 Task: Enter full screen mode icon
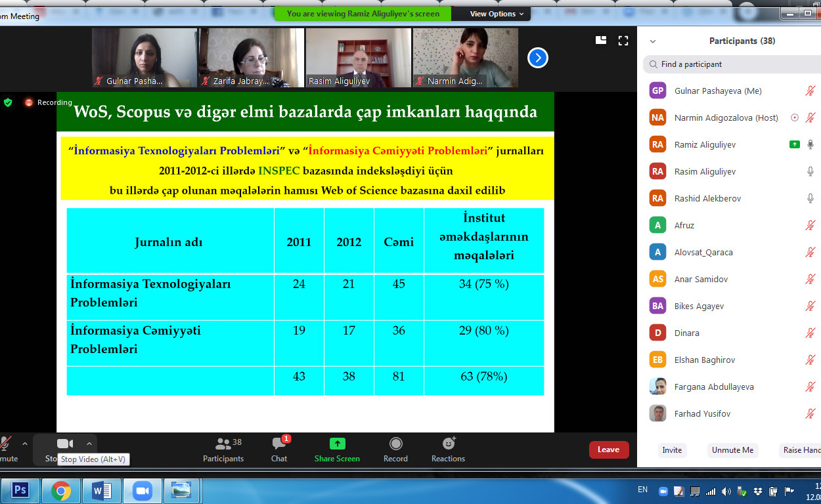(623, 41)
